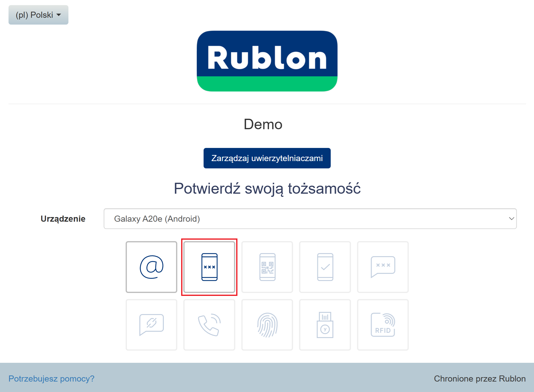The height and width of the screenshot is (392, 534).
Task: Open the Potrzebujesz pomocy? help link
Action: coord(51,379)
